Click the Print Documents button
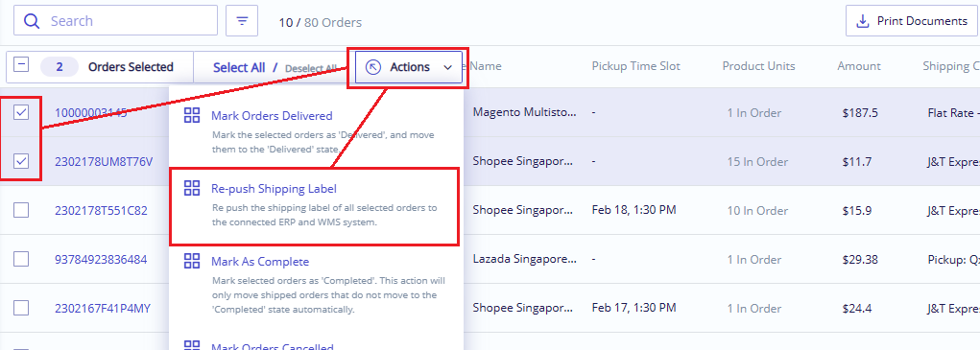Screen dimensions: 980x350 [x=911, y=21]
